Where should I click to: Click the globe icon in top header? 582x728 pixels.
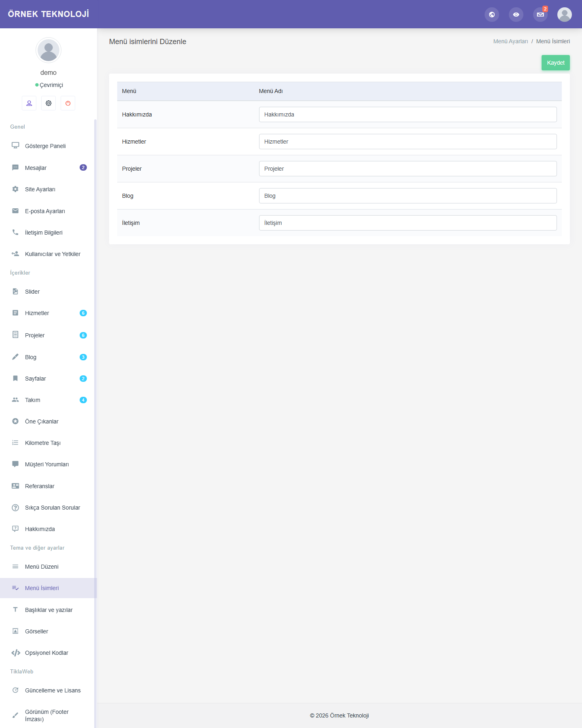coord(492,15)
